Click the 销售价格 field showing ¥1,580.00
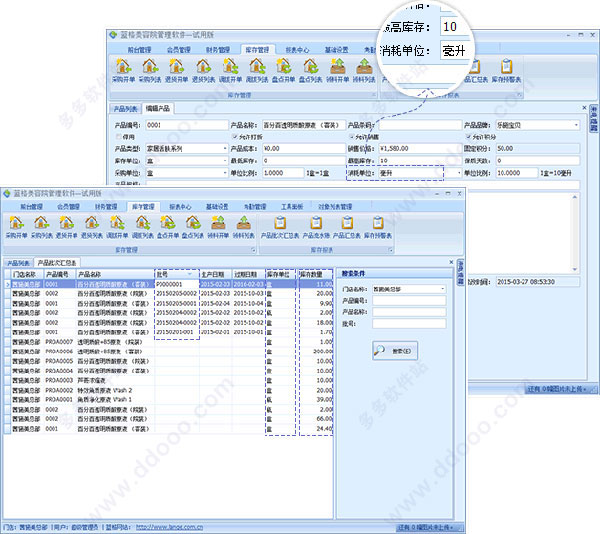The image size is (600, 534). [420, 148]
